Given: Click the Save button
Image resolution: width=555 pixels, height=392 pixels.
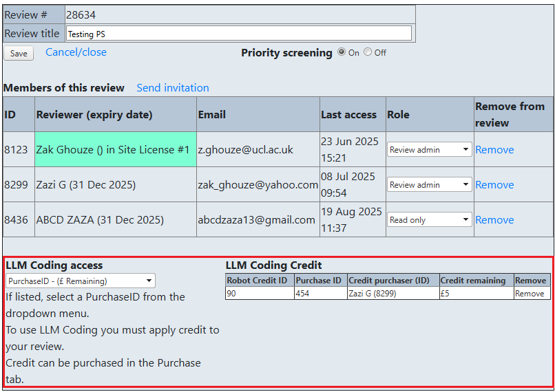Looking at the screenshot, I should (19, 54).
